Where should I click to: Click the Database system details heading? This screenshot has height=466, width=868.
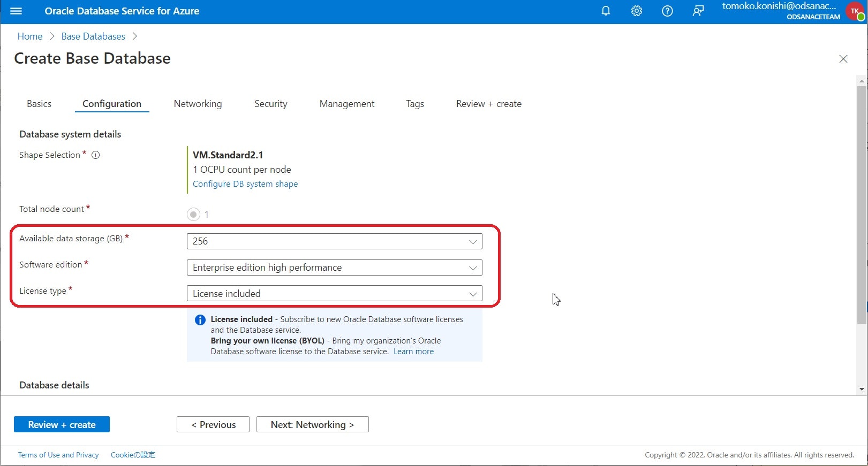point(70,134)
